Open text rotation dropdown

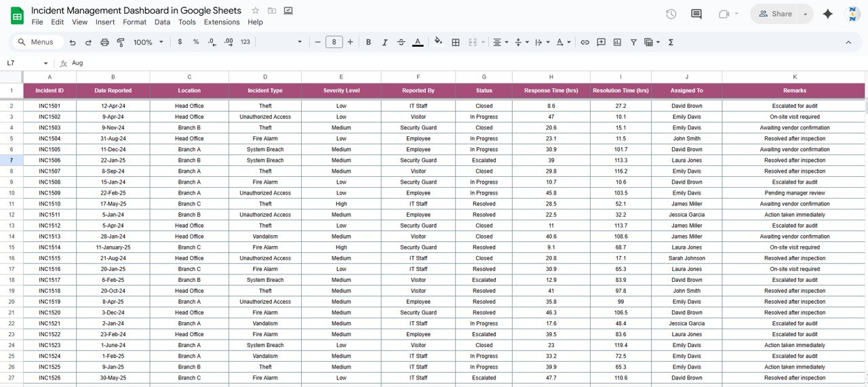click(563, 42)
